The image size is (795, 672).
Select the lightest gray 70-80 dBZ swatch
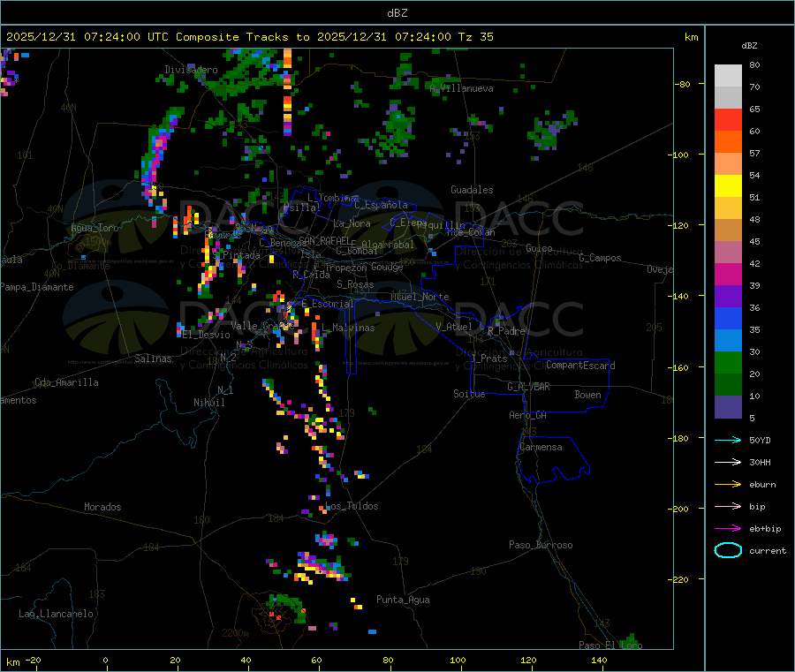(728, 76)
